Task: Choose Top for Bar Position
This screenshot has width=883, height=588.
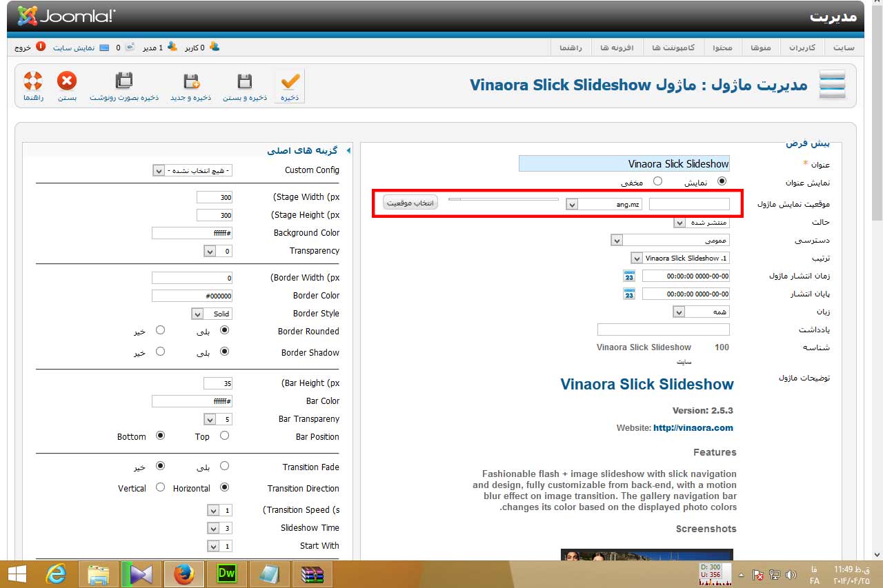Action: click(x=224, y=436)
